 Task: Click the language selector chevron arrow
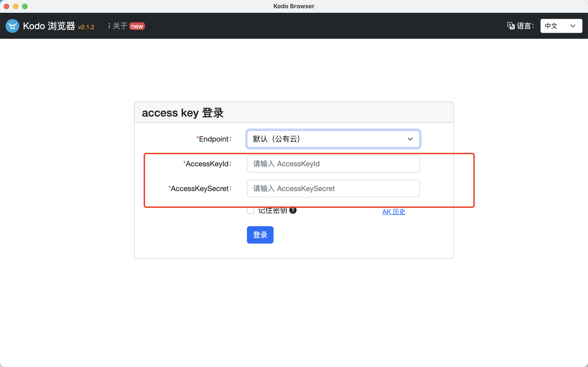click(573, 26)
